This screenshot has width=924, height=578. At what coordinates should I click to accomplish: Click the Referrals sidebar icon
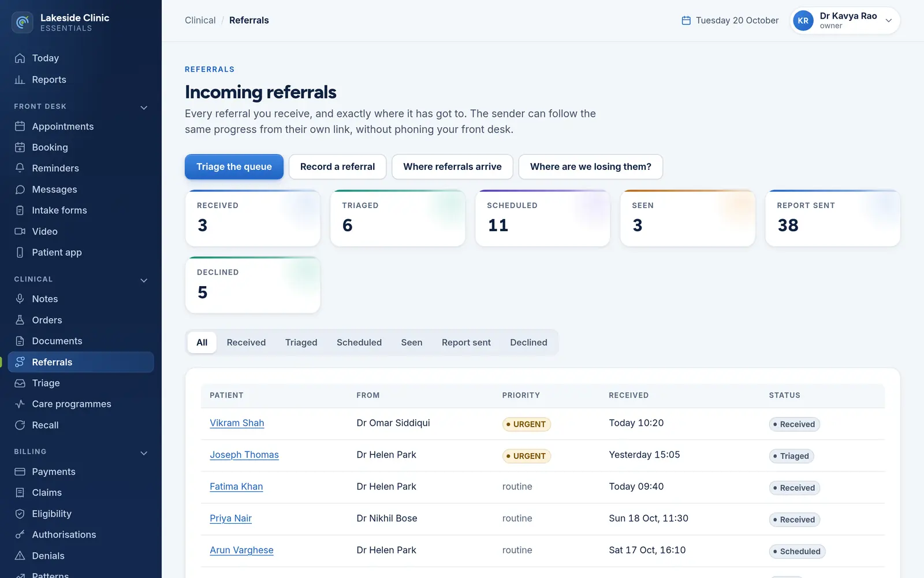click(x=20, y=362)
